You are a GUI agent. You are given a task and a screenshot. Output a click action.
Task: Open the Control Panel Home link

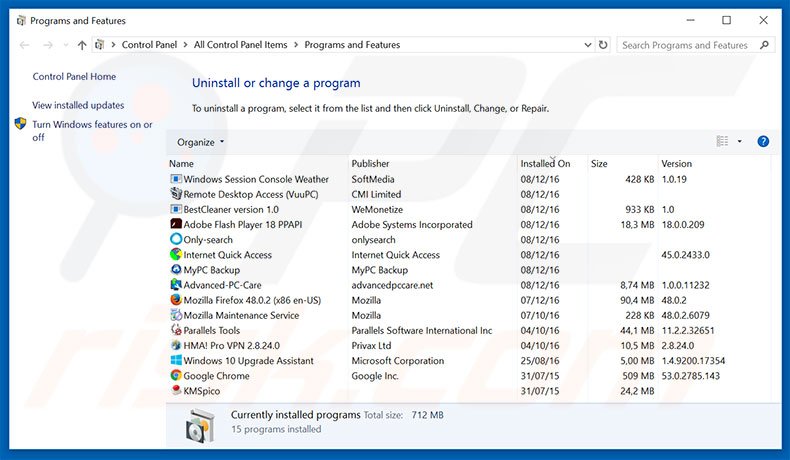(74, 77)
